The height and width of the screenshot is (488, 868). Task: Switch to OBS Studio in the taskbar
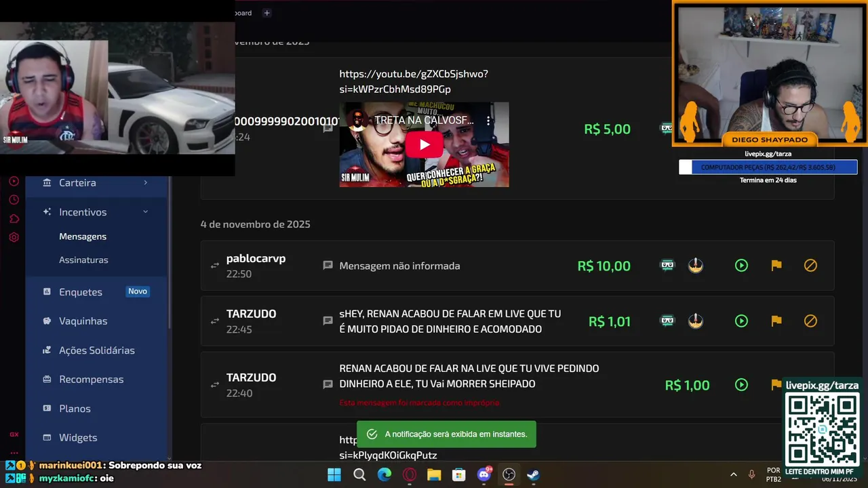[x=509, y=475]
